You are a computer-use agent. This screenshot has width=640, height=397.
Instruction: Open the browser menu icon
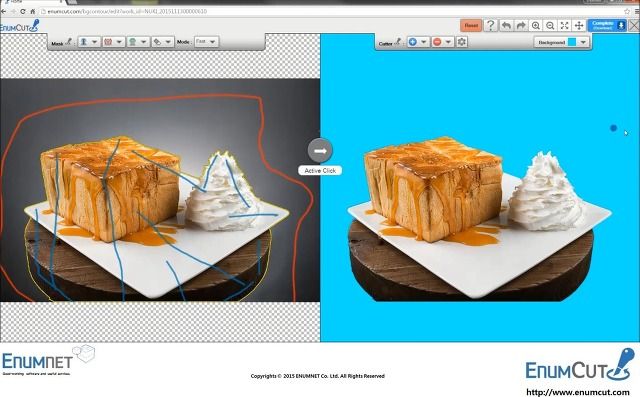point(636,11)
